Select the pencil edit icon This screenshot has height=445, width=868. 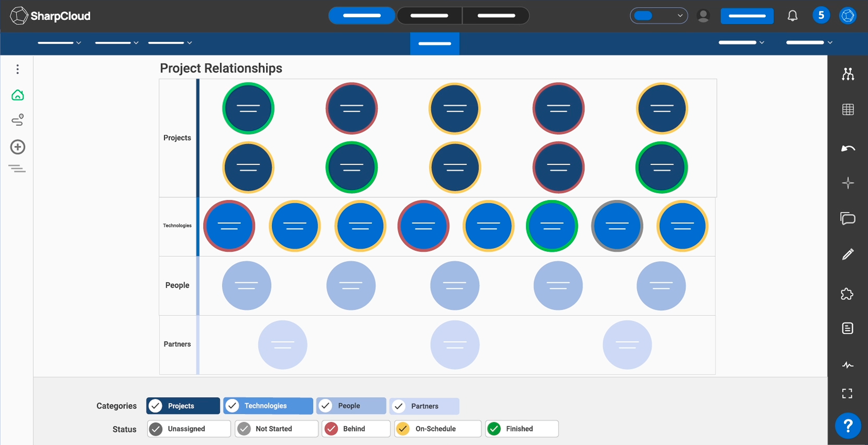pos(848,254)
